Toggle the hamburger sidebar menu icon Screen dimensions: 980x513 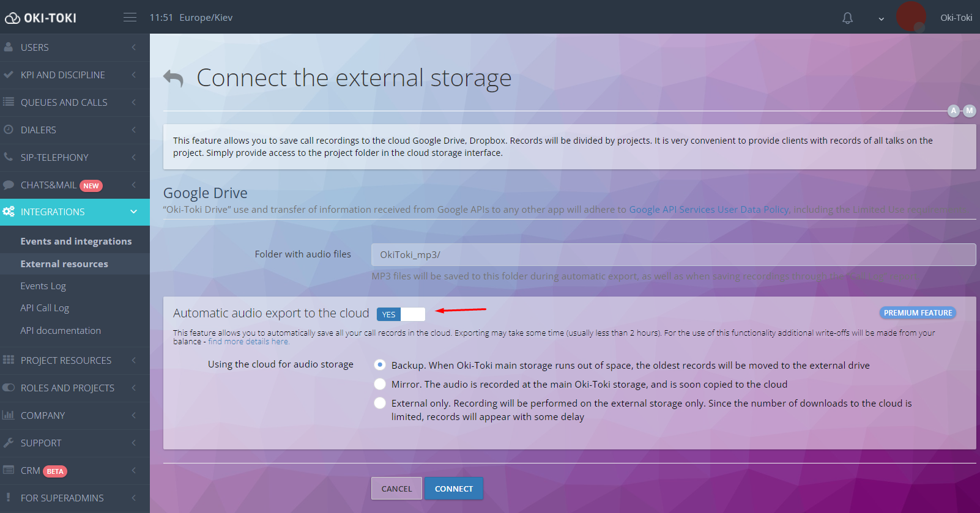(130, 17)
